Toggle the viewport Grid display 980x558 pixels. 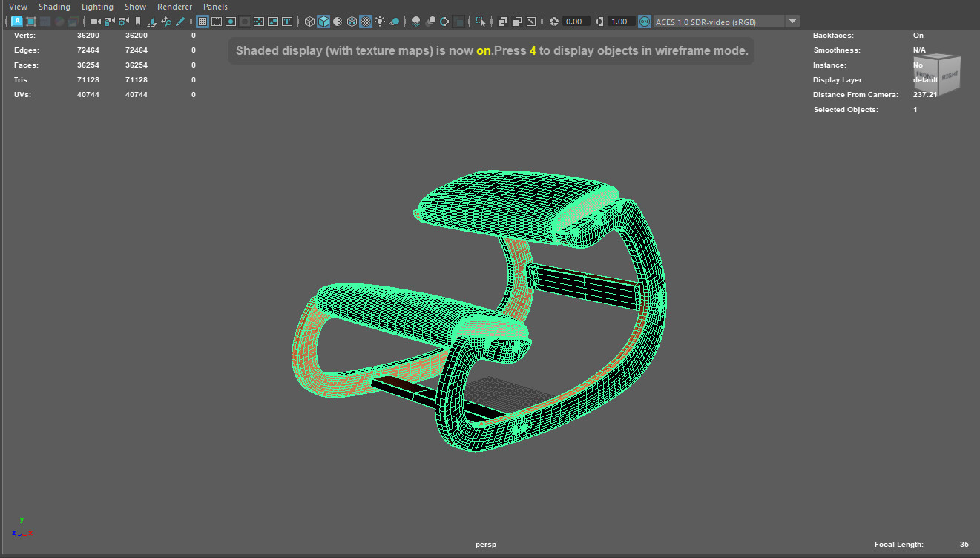pyautogui.click(x=202, y=22)
